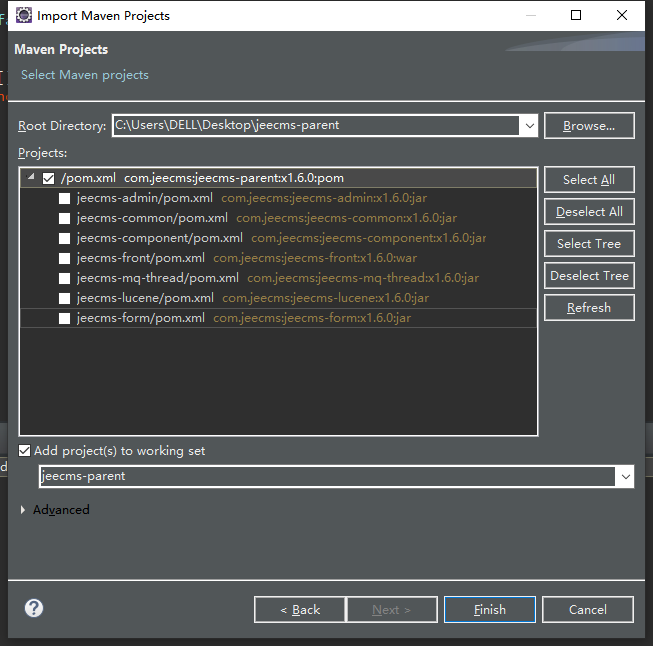Screen dimensions: 653x646
Task: Tick the jeecms-mq-thread/pom.xml checkbox
Action: tap(65, 278)
